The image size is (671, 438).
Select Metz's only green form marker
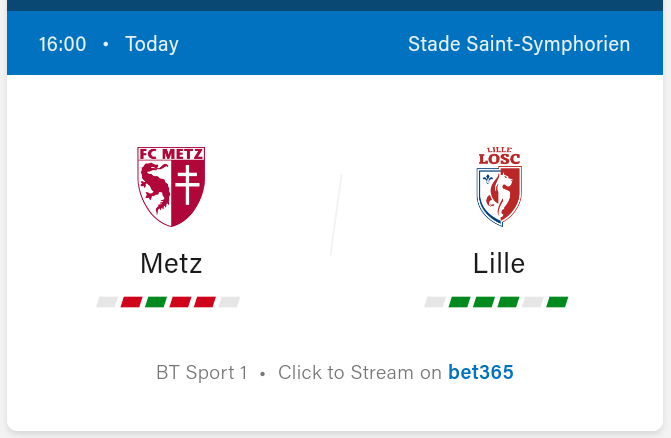click(x=156, y=302)
